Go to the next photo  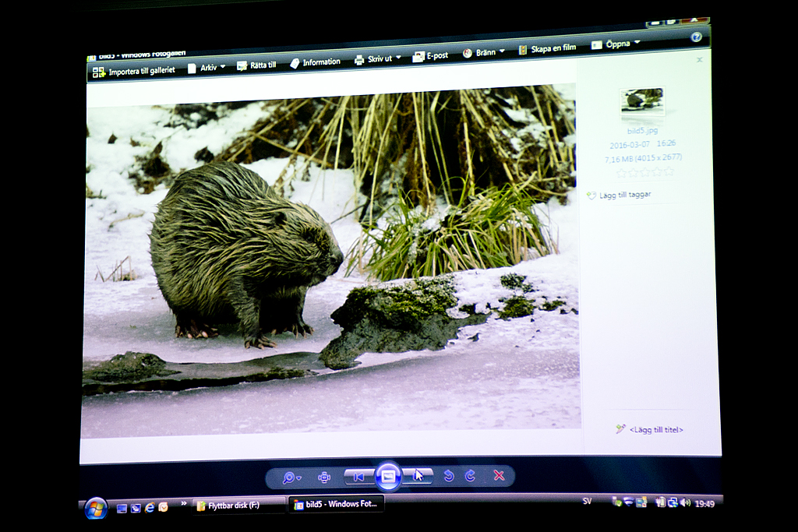[418, 476]
